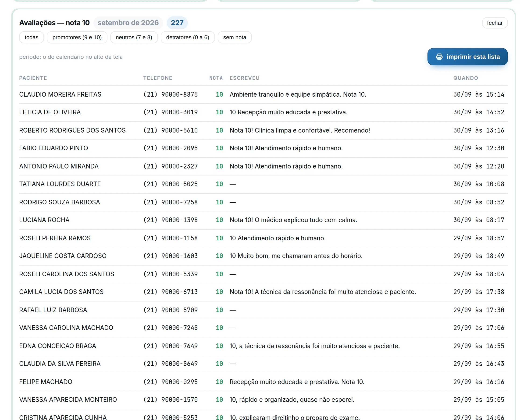The image size is (527, 420).
Task: Click comment 'O médico explicou tudo com calma'
Action: click(x=306, y=220)
